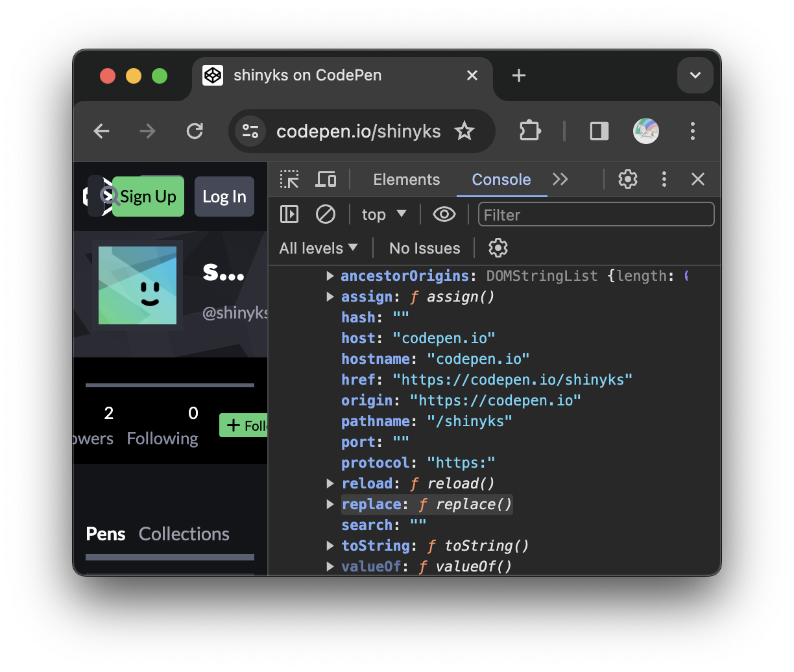The width and height of the screenshot is (794, 672).
Task: Expand the toString function property
Action: tap(330, 546)
